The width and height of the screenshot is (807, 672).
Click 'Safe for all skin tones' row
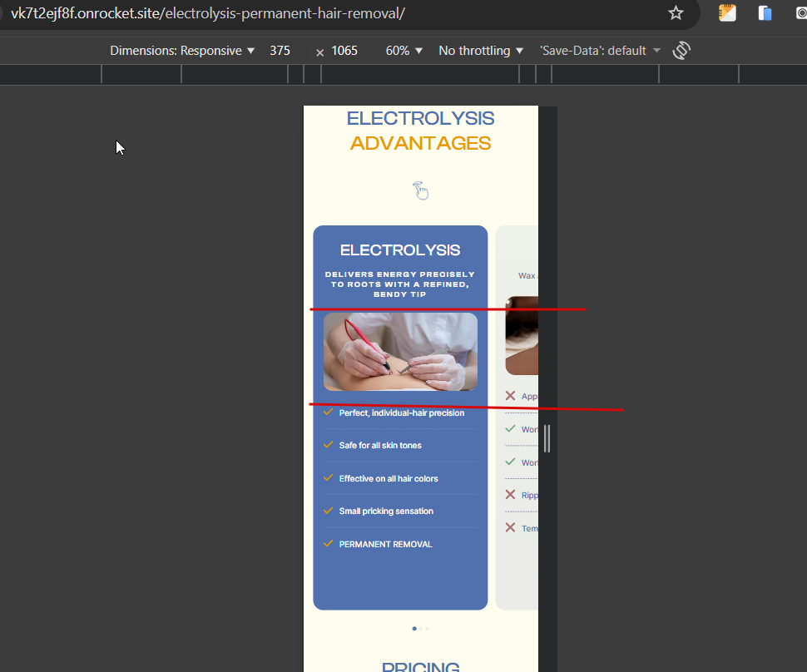point(400,446)
